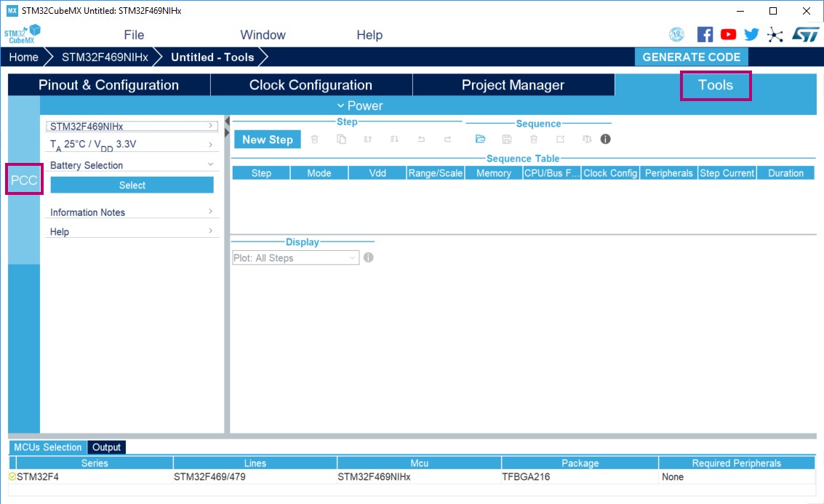Screen dimensions: 824x504
Task: Export the sequence with the export icon
Action: coord(560,139)
